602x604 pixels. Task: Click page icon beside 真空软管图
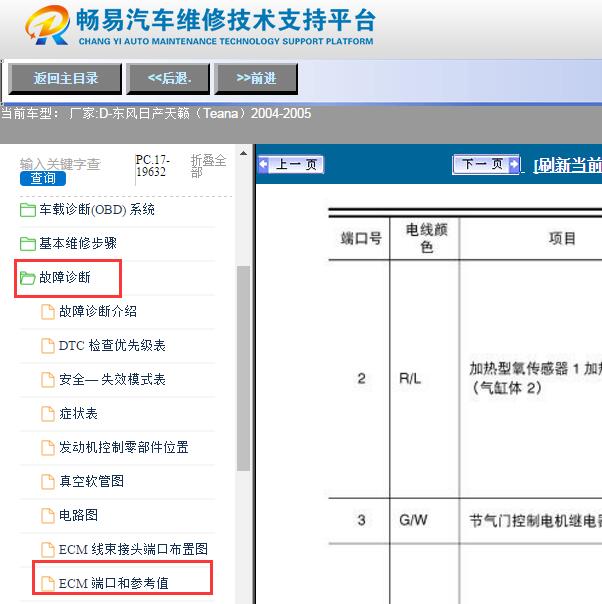48,482
